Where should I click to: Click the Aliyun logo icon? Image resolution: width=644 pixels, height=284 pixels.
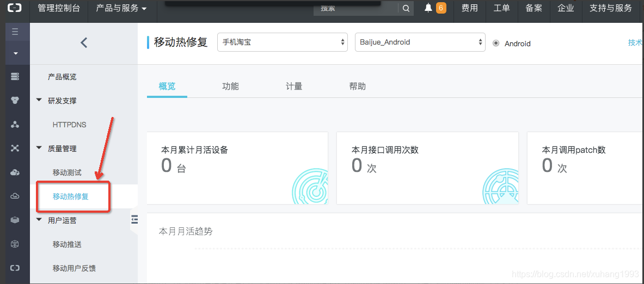click(15, 8)
